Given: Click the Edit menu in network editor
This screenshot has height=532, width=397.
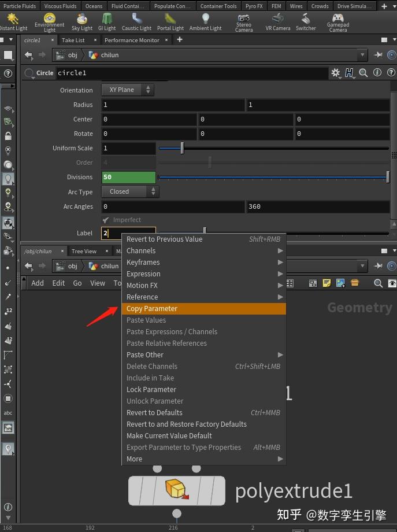Looking at the screenshot, I should click(58, 283).
